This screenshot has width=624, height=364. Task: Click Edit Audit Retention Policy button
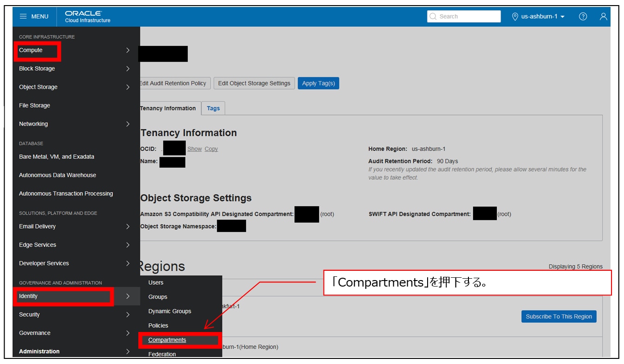tap(175, 83)
